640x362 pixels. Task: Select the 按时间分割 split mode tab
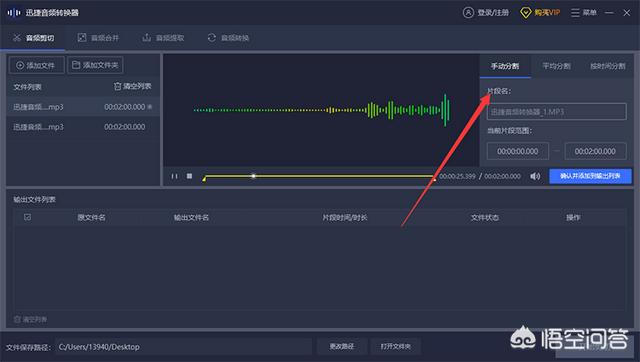pyautogui.click(x=607, y=66)
